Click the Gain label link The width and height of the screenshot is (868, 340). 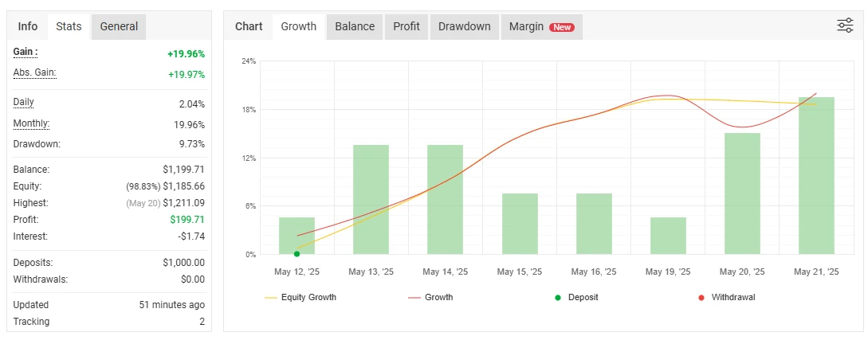click(26, 52)
